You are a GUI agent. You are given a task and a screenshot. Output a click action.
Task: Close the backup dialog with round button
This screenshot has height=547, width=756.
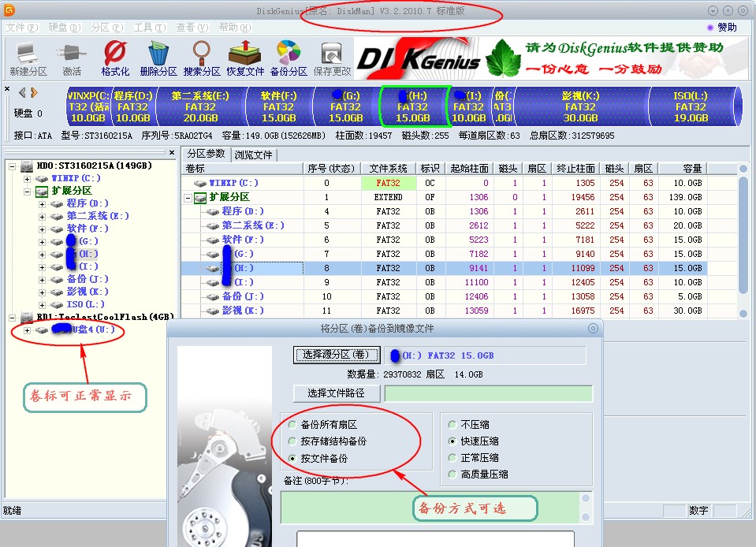pos(593,328)
